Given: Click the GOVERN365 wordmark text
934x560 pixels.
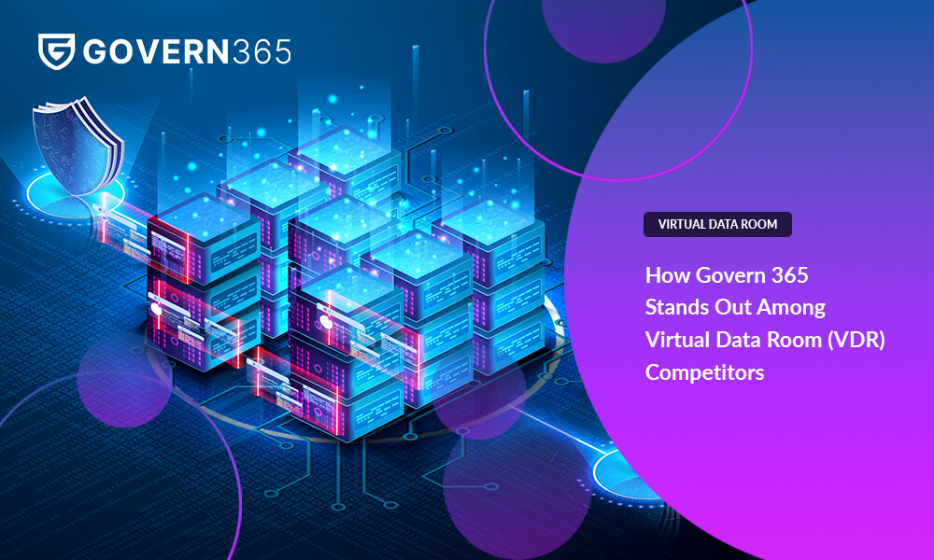Looking at the screenshot, I should click(x=187, y=51).
